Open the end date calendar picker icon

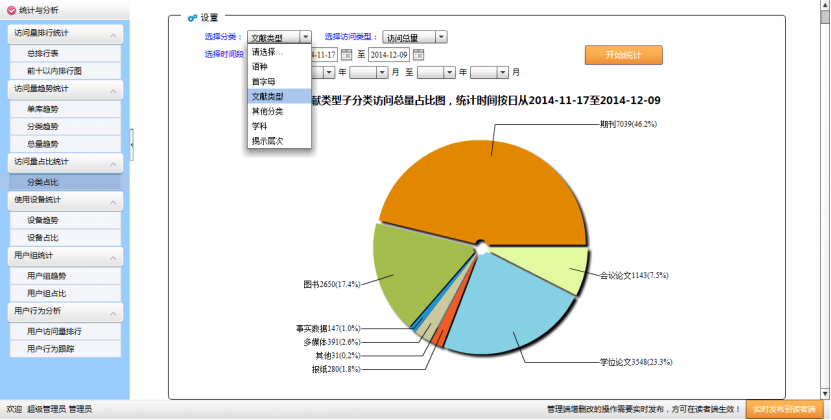pyautogui.click(x=419, y=54)
